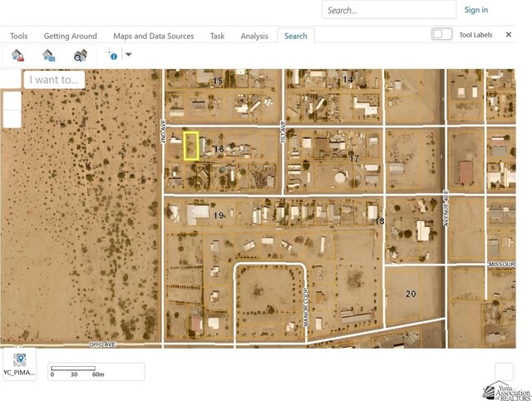
Task: Click the block number 15 label
Action: pos(218,81)
